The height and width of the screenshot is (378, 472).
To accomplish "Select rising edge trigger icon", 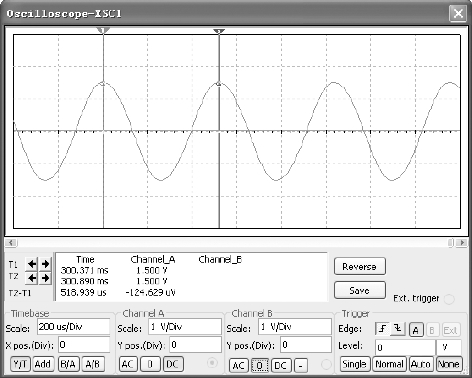I will coord(383,329).
